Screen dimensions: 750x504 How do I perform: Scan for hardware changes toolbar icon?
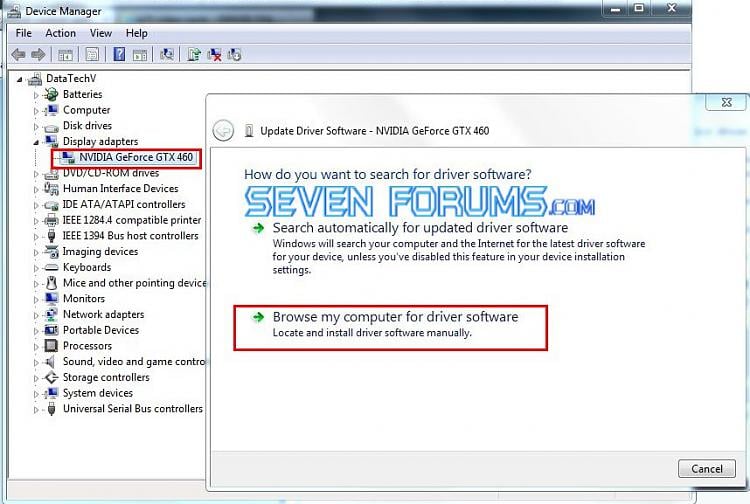(166, 55)
